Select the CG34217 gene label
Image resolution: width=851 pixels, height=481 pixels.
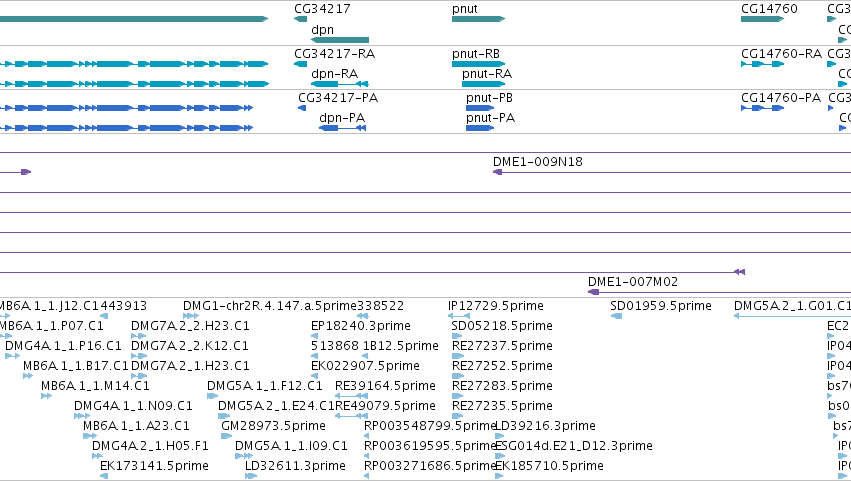322,9
